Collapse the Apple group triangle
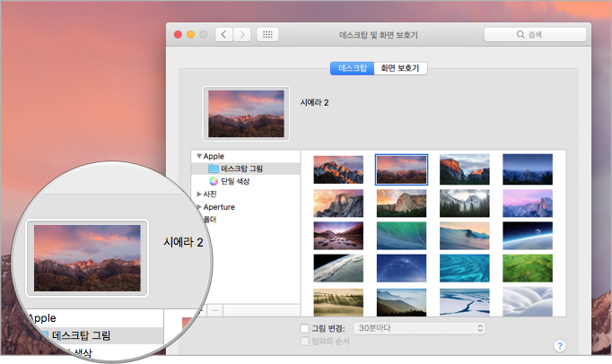 pos(199,156)
